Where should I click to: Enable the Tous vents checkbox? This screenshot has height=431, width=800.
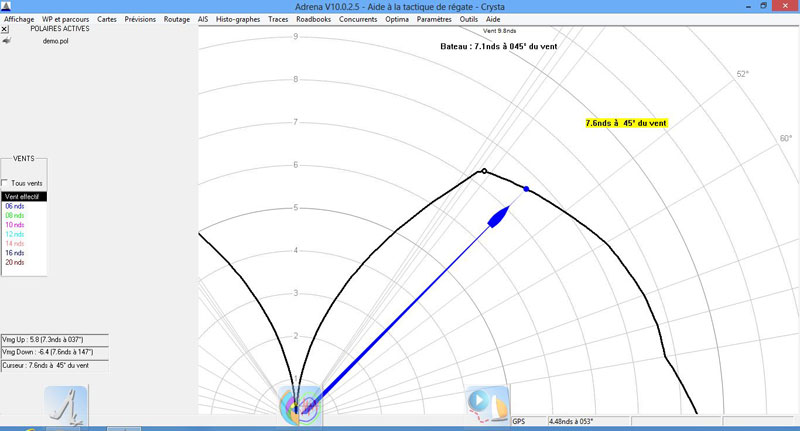click(5, 183)
